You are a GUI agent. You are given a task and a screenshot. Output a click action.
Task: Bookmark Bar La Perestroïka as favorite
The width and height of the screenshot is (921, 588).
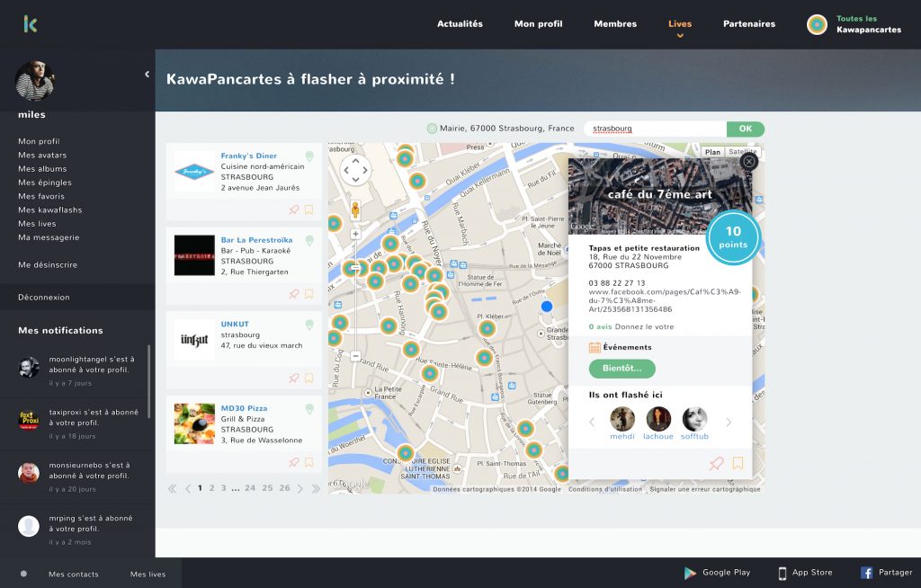309,294
